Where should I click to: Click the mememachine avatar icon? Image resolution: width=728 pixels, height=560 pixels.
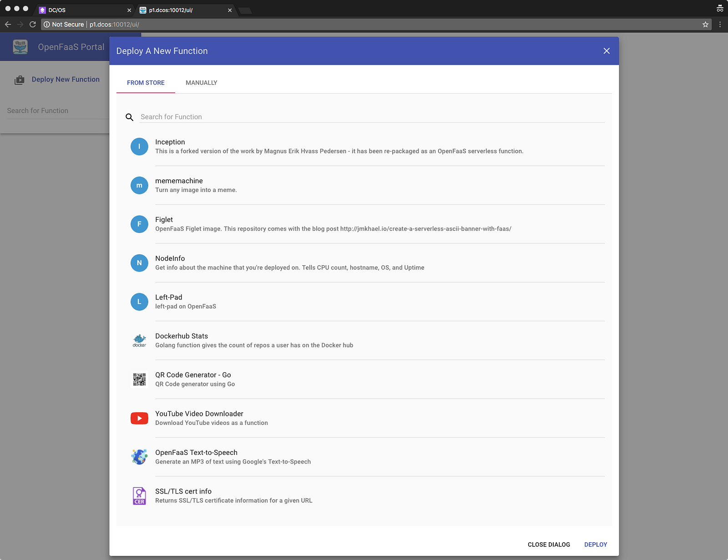(x=139, y=185)
